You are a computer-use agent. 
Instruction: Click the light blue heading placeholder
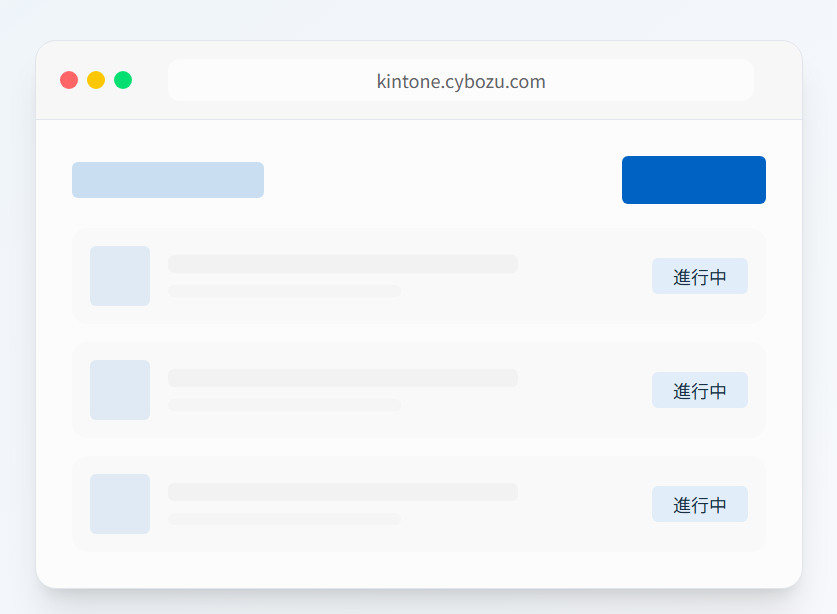coord(168,180)
